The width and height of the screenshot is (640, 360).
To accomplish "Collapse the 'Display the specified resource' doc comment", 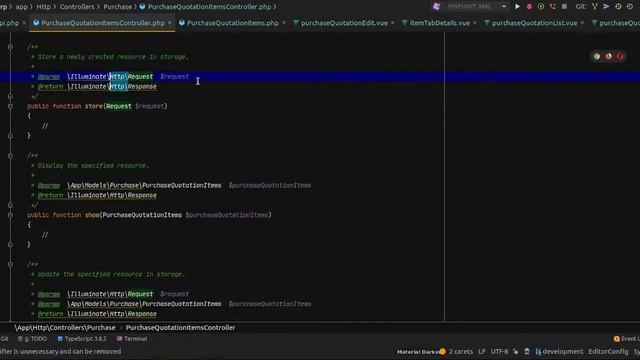I will 10,156.
